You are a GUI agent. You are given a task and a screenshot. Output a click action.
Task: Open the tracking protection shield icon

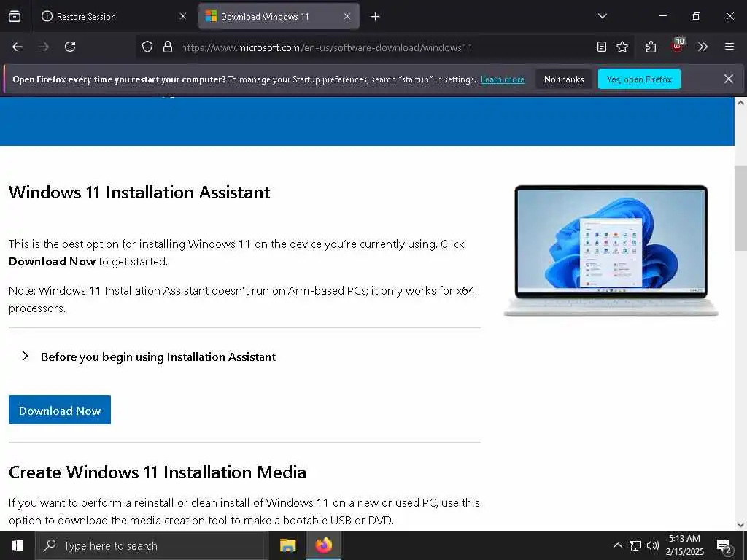pos(147,47)
